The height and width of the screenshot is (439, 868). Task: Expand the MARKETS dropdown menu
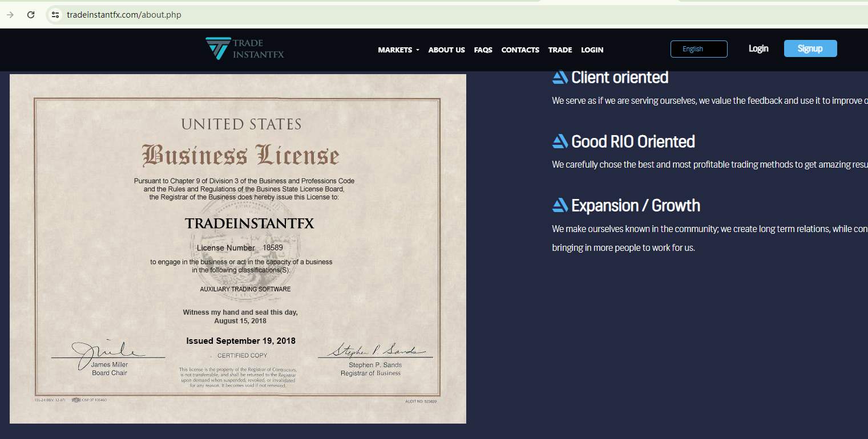398,50
